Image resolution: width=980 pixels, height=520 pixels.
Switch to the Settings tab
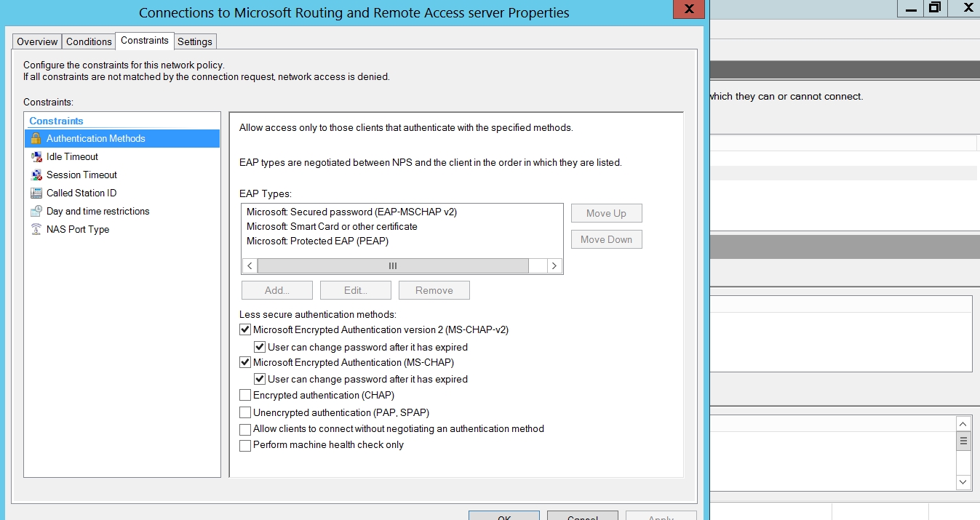point(195,41)
